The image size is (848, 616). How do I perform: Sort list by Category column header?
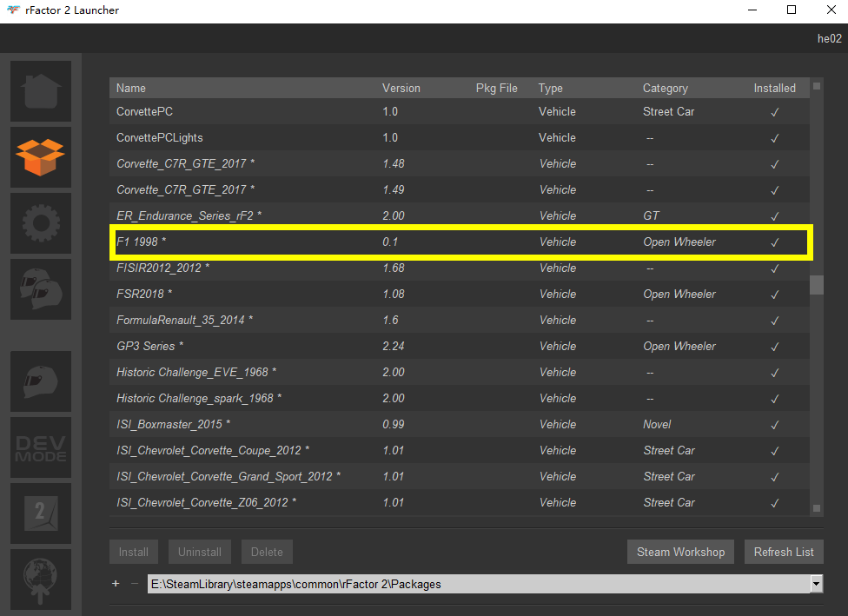pos(666,88)
